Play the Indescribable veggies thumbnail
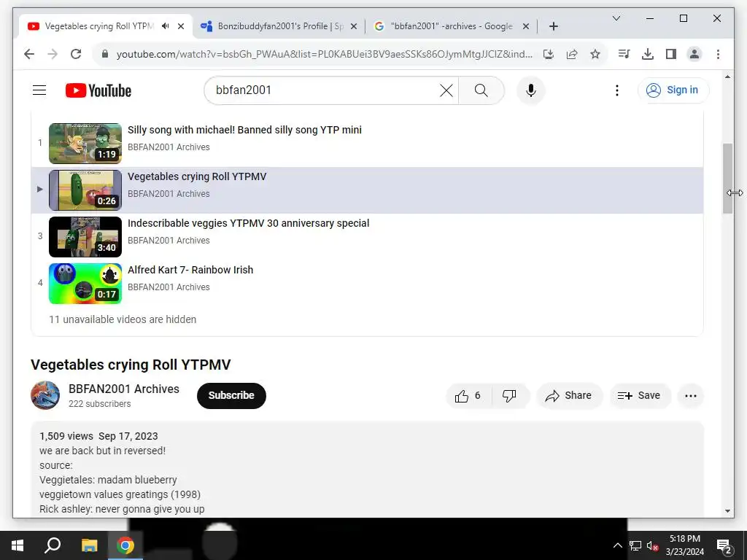This screenshot has width=747, height=560. [x=85, y=237]
